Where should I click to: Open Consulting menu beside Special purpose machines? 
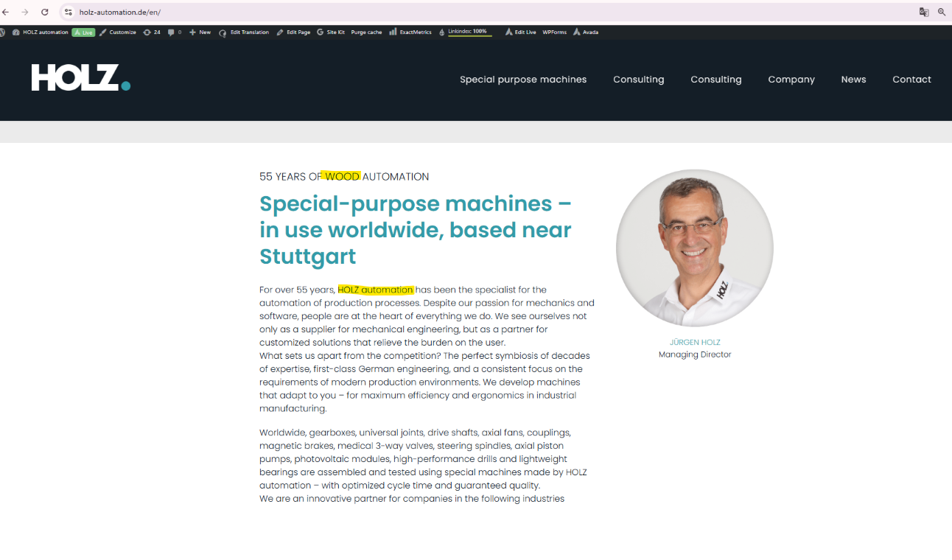(639, 80)
